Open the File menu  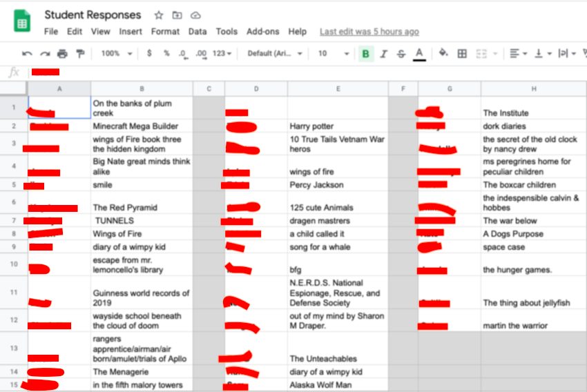coord(51,32)
